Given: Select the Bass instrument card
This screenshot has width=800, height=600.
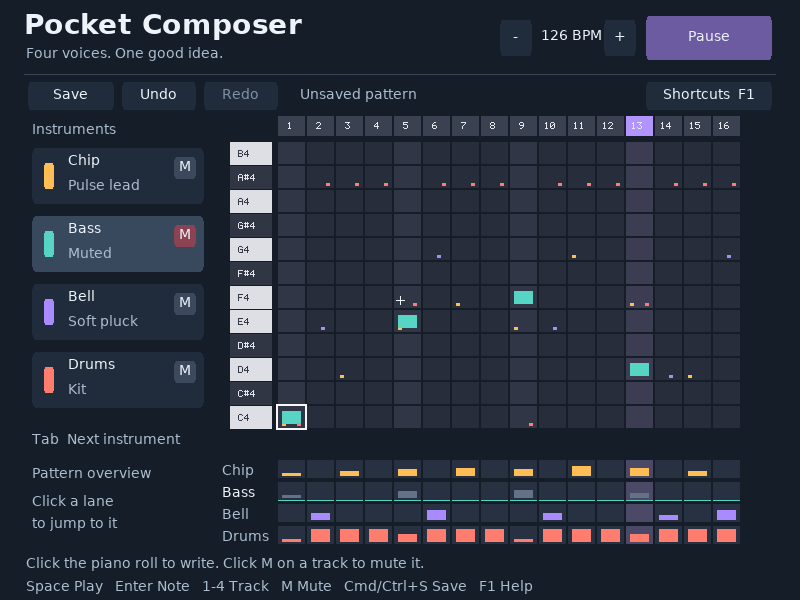Looking at the screenshot, I should [118, 244].
